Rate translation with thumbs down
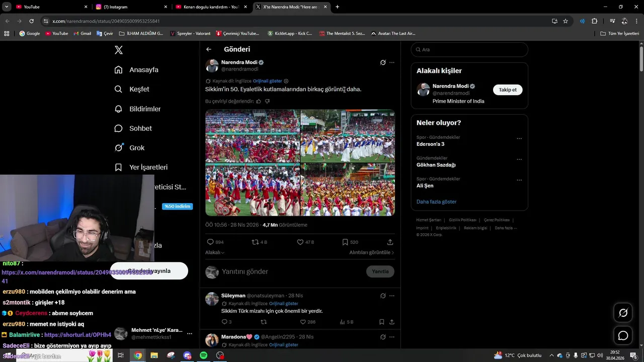 point(267,101)
